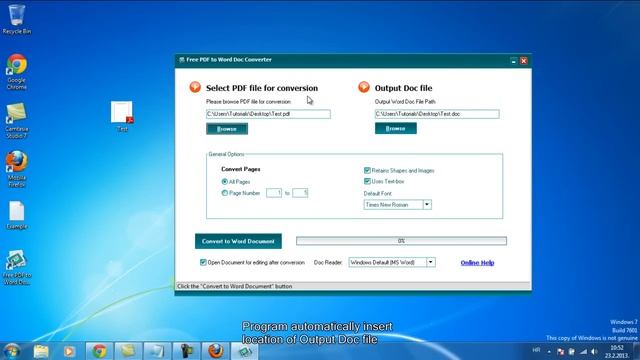Open Windows Explorer from the taskbar

point(41,351)
